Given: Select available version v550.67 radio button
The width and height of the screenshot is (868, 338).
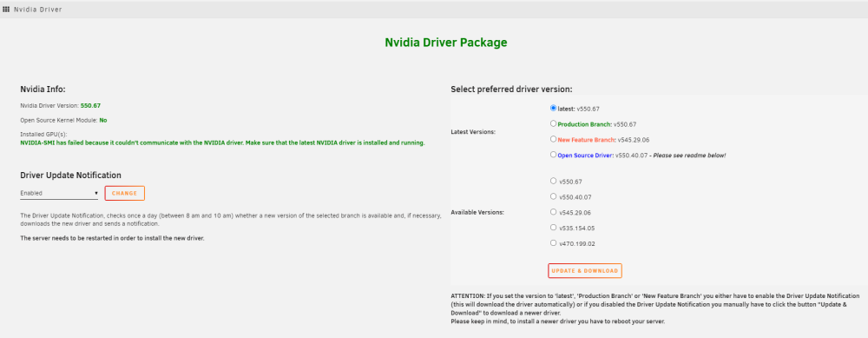Looking at the screenshot, I should click(554, 181).
